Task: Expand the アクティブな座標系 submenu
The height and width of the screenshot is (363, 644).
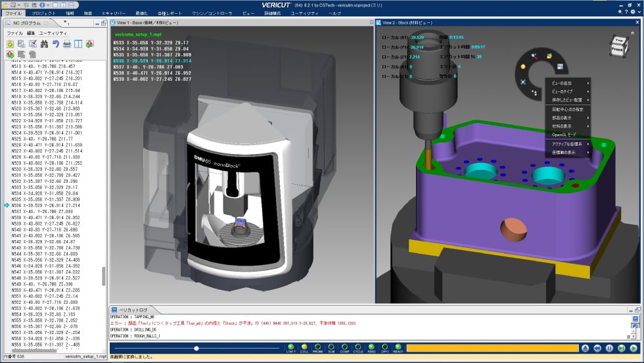Action: (x=569, y=143)
